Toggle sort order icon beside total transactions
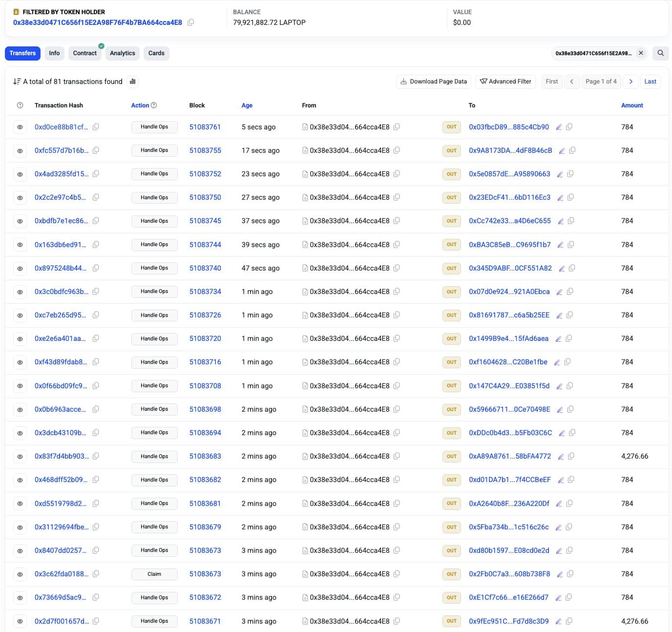 click(17, 82)
